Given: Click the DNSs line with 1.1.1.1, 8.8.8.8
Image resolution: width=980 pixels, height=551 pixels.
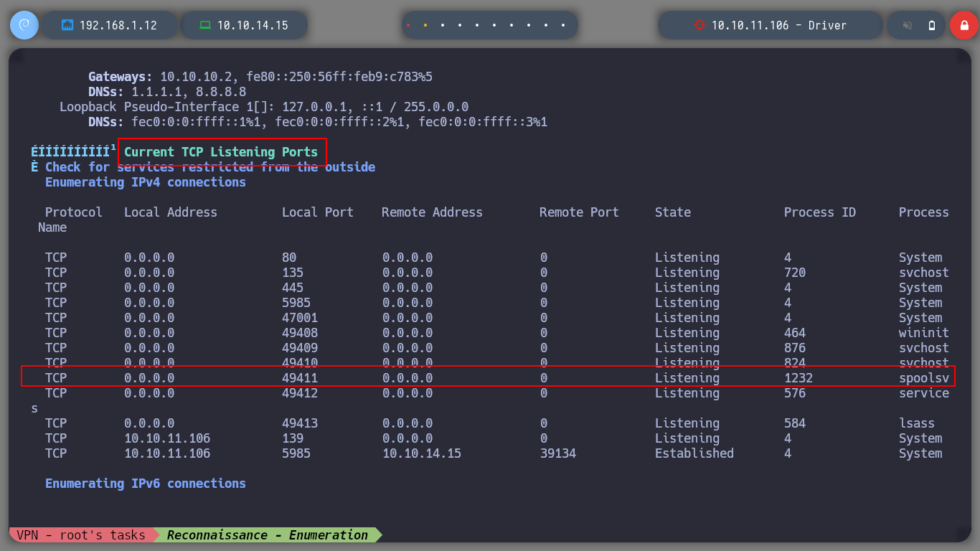Looking at the screenshot, I should (x=167, y=92).
